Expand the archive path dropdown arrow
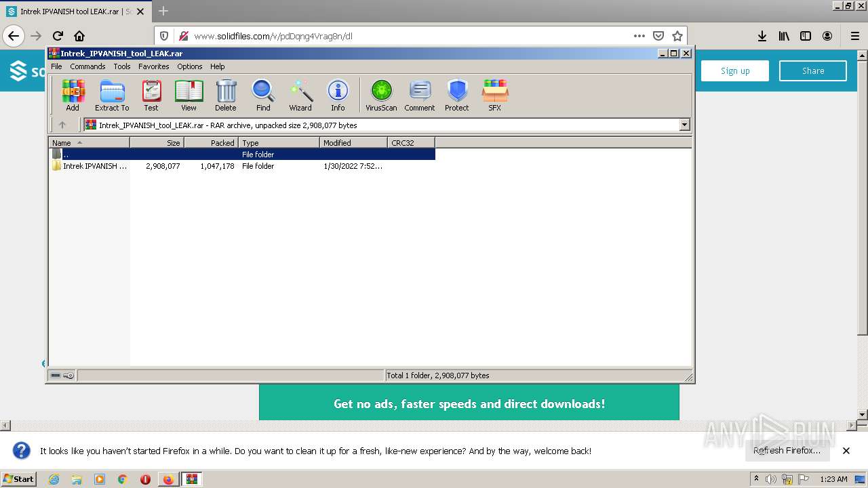 [684, 125]
